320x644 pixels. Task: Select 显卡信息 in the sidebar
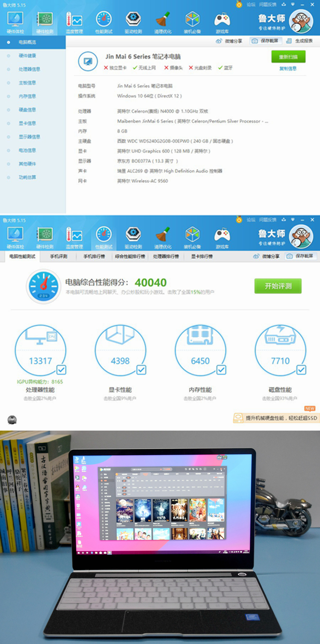(33, 123)
